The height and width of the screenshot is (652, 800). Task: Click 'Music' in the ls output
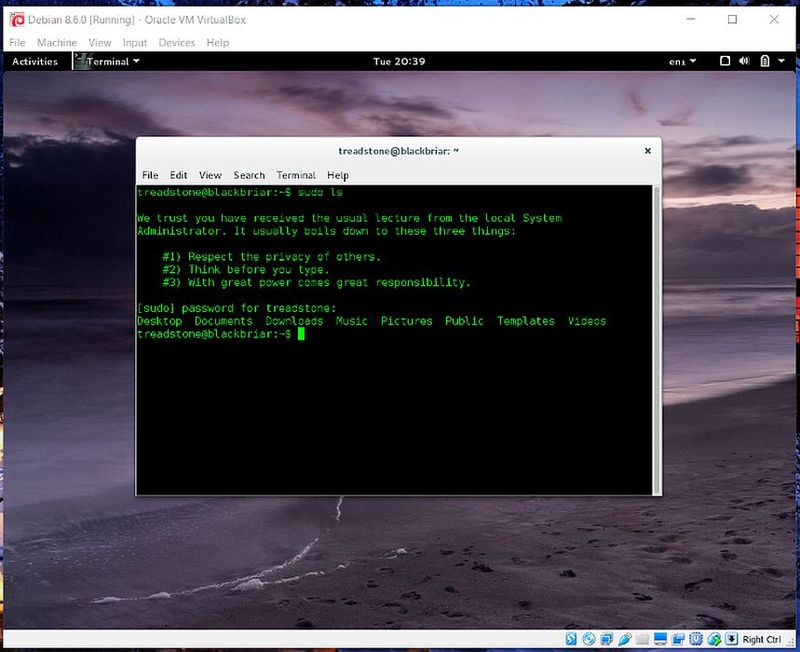pos(352,321)
